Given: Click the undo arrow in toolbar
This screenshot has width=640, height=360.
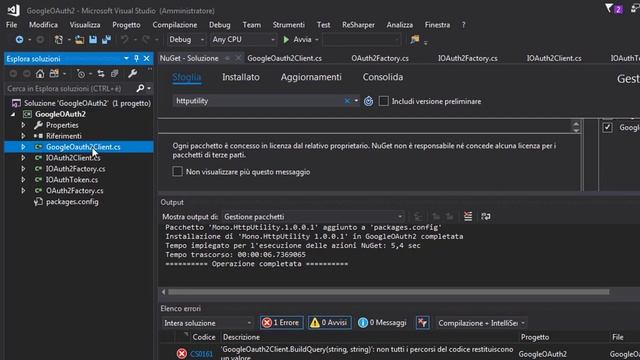Looking at the screenshot, I should click(124, 40).
